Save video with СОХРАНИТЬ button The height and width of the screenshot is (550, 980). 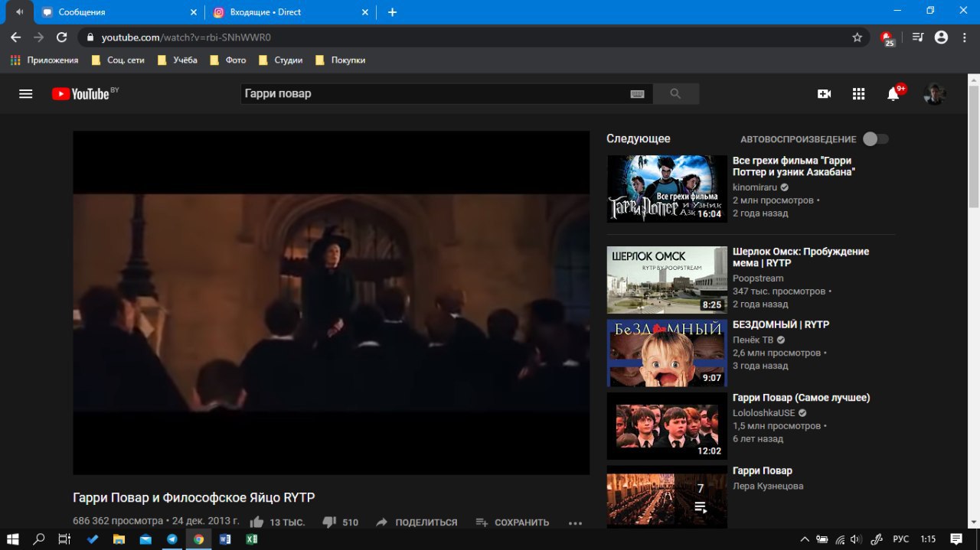[512, 522]
